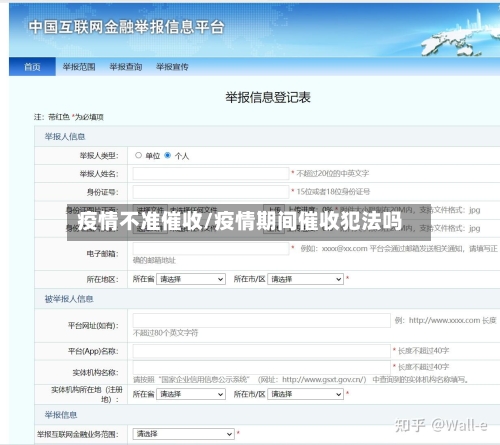The height and width of the screenshot is (445, 500).
Task: Select the 个人 reporter type radio
Action: tap(168, 155)
